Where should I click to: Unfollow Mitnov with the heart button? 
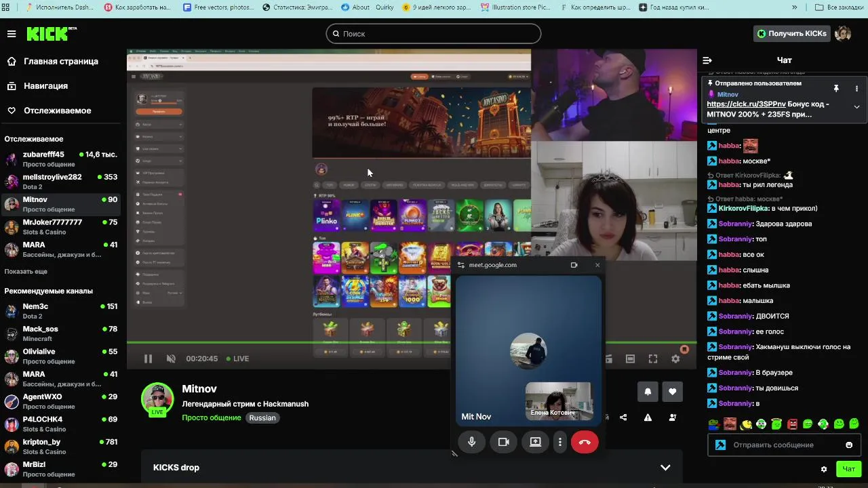coord(672,391)
